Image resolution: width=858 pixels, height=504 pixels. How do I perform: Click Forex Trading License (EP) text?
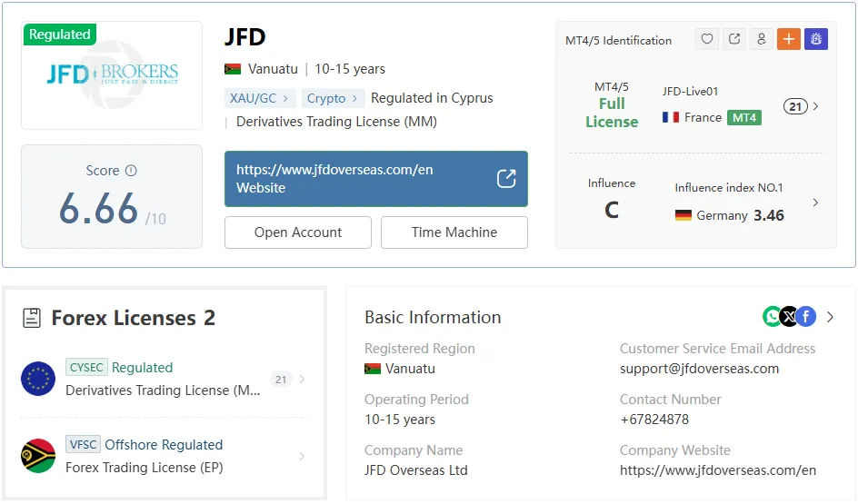[x=145, y=468]
